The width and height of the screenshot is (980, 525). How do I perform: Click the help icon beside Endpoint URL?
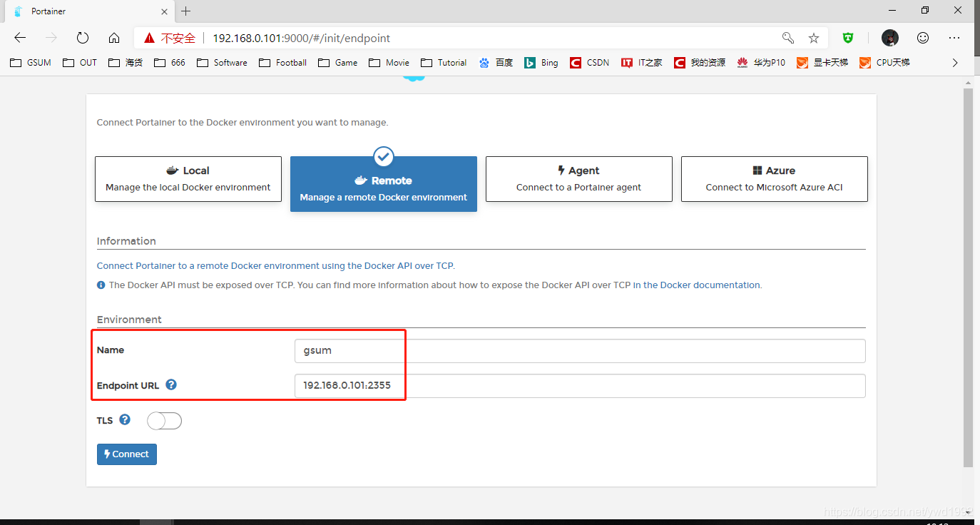171,384
